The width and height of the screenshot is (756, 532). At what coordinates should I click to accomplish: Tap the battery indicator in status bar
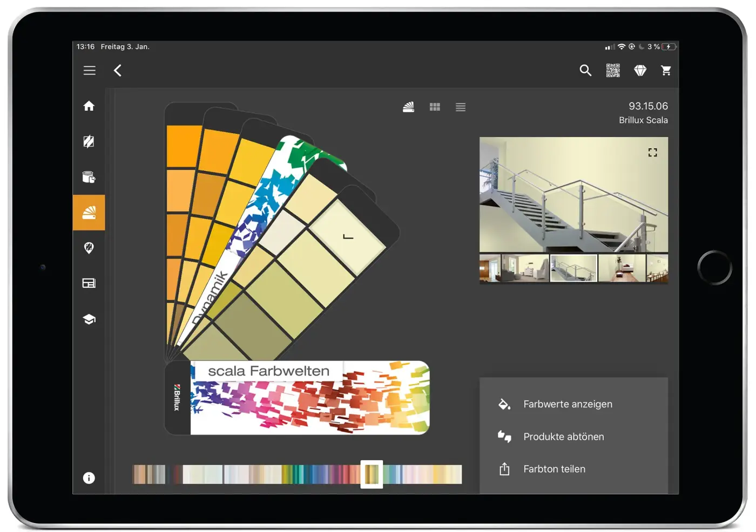669,47
